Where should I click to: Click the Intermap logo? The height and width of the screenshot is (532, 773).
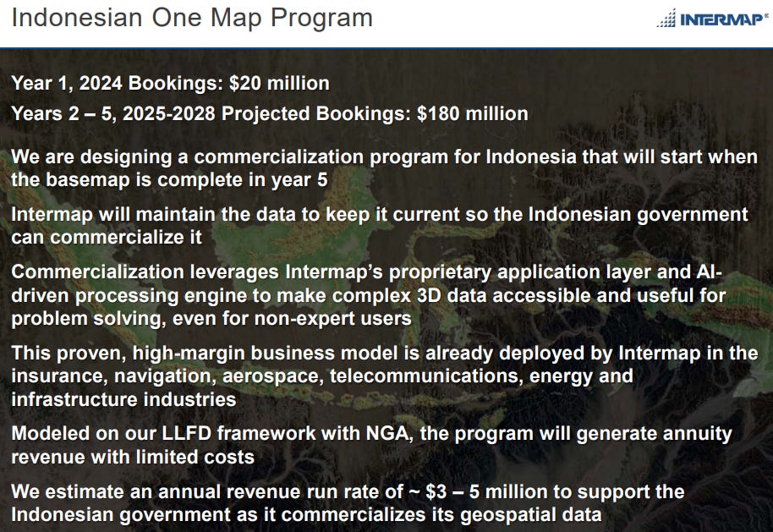712,18
